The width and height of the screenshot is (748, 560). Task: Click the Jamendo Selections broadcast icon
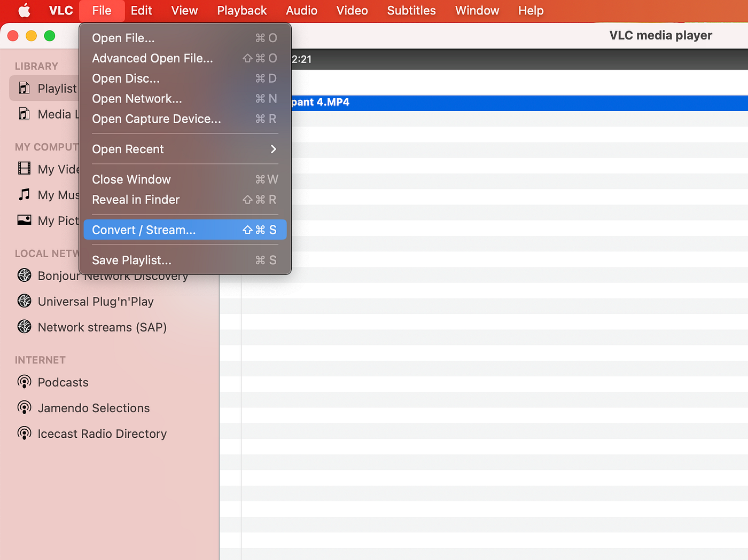25,407
